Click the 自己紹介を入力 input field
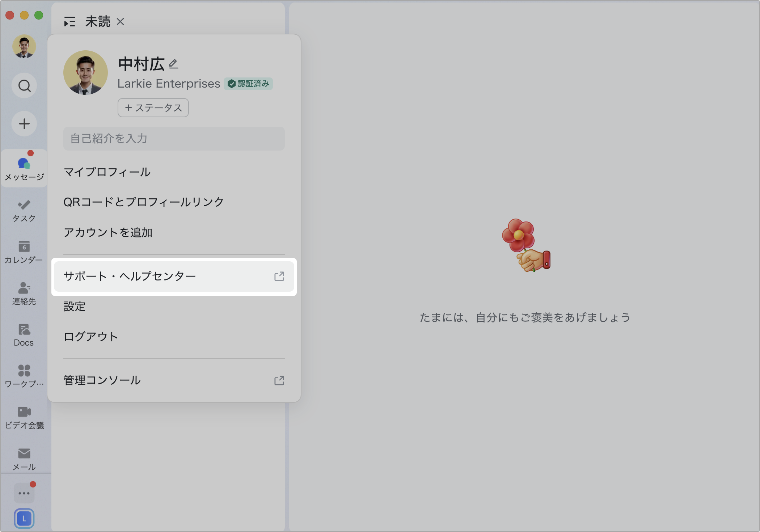This screenshot has height=532, width=760. point(174,139)
